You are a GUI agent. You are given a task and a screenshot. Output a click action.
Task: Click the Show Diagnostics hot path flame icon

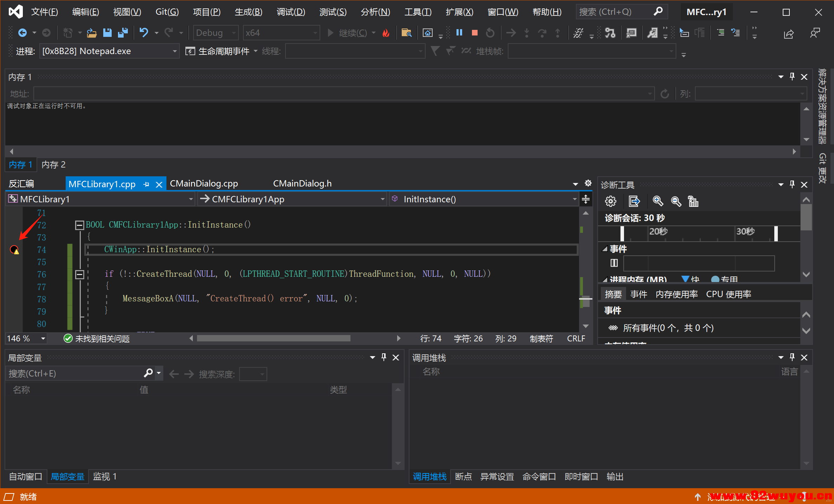pyautogui.click(x=386, y=33)
